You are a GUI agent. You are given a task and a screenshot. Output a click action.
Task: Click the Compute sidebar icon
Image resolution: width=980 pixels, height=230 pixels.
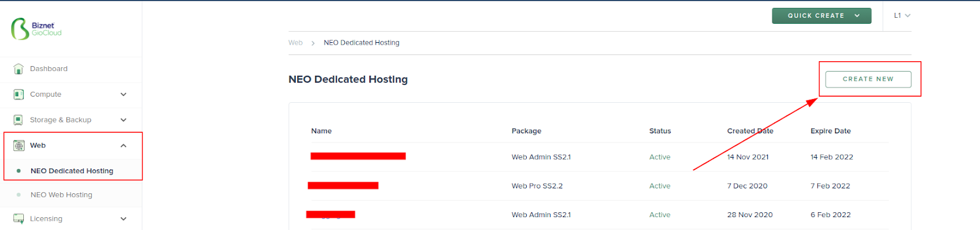(18, 94)
